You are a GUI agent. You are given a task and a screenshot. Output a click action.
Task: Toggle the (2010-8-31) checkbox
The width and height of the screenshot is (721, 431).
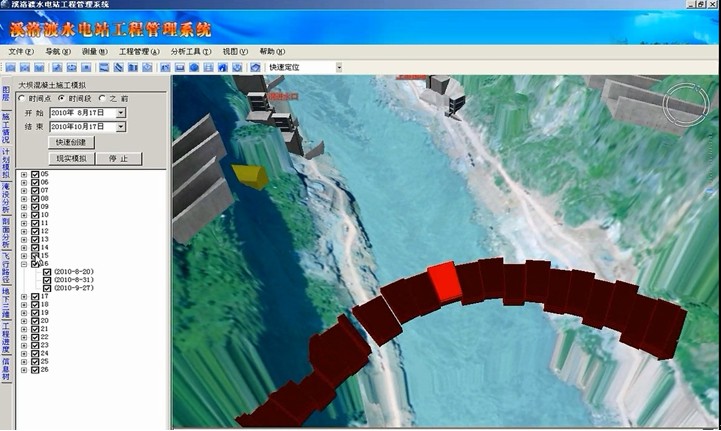(x=47, y=280)
